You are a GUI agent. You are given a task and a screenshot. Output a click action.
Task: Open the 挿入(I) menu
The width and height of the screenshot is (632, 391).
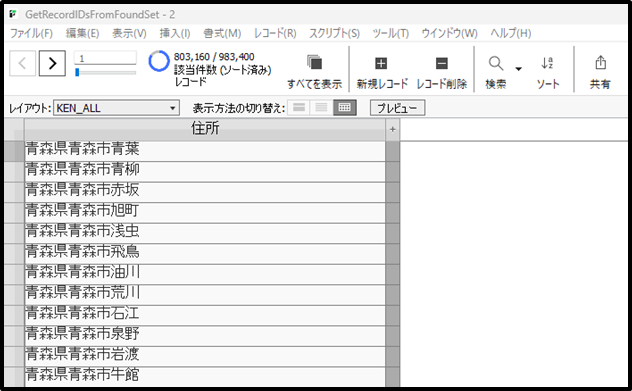pyautogui.click(x=175, y=33)
